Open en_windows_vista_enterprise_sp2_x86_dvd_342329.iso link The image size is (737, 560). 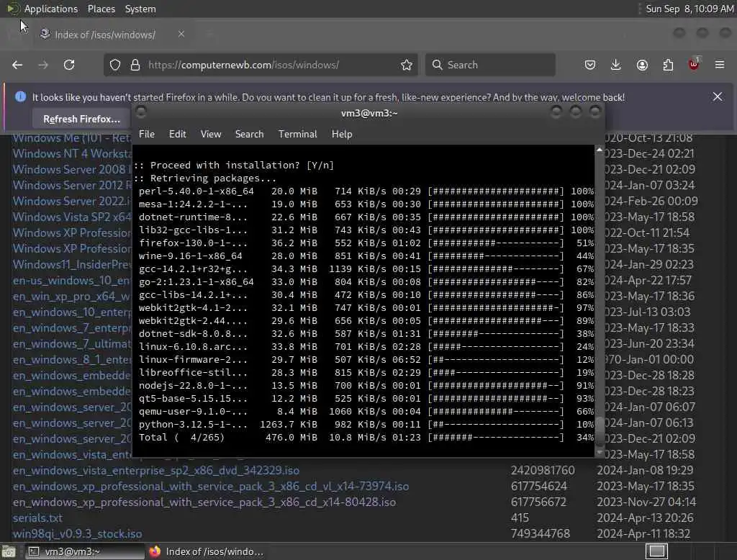[156, 470]
